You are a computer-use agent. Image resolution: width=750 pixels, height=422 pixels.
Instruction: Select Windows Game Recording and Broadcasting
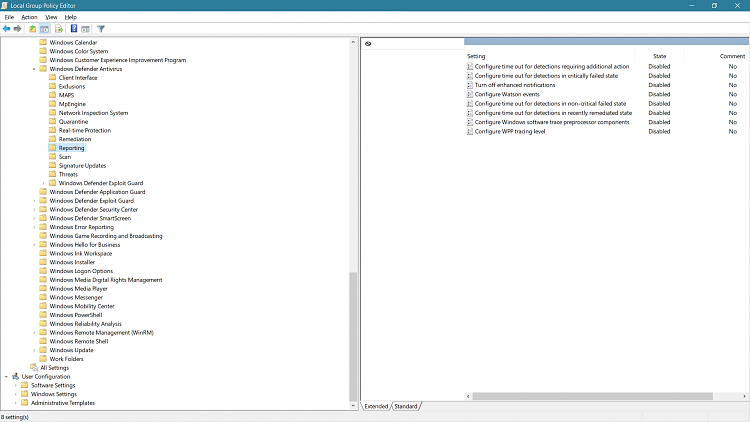tap(106, 236)
